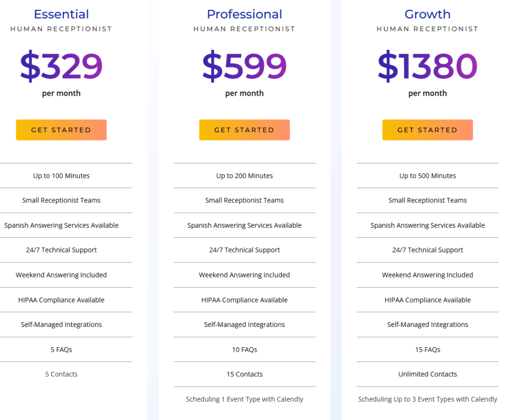Click GET STARTED under Essential plan
Screen dimensions: 507x420
tap(61, 129)
